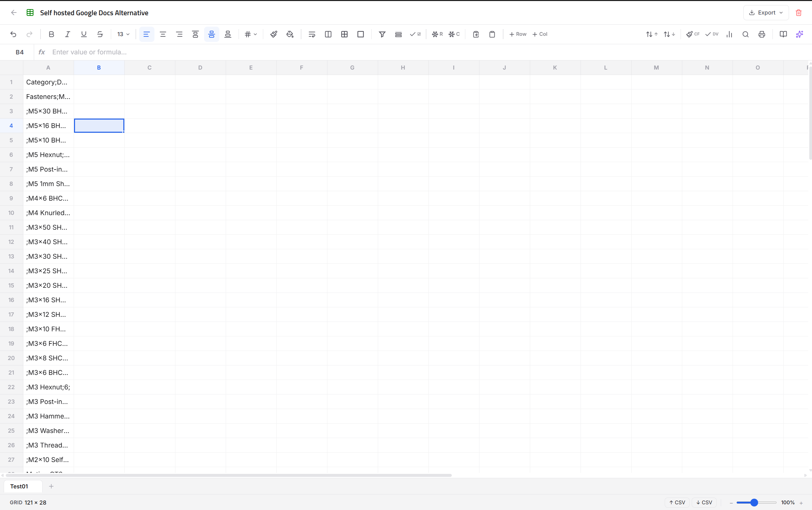Apply borders to the selection
Image resolution: width=812 pixels, height=510 pixels.
click(x=344, y=34)
